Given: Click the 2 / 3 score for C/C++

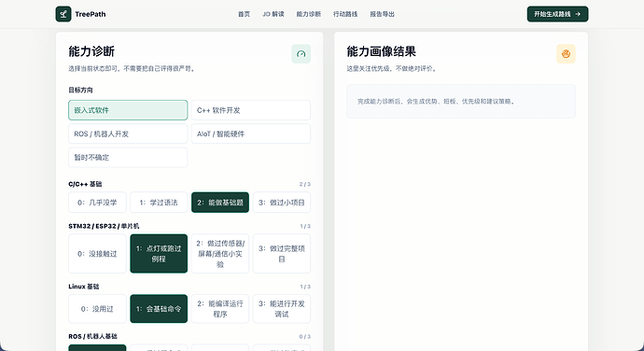Looking at the screenshot, I should tap(305, 184).
